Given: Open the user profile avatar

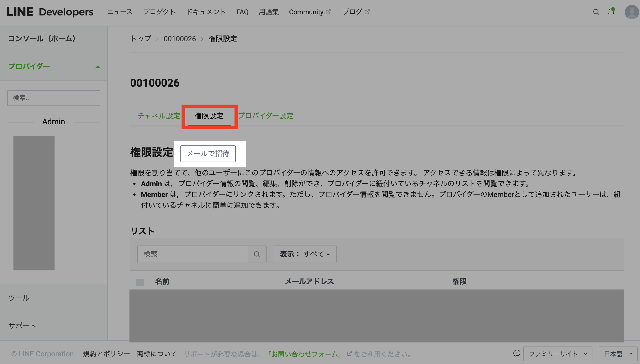Looking at the screenshot, I should [x=631, y=12].
